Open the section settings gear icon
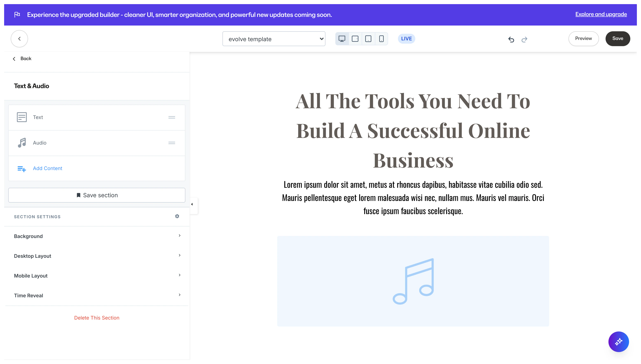This screenshot has width=641, height=364. pos(177,216)
